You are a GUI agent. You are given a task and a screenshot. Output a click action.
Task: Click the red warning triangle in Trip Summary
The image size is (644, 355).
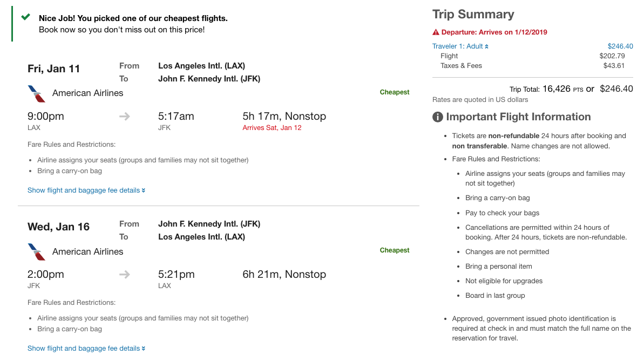436,32
